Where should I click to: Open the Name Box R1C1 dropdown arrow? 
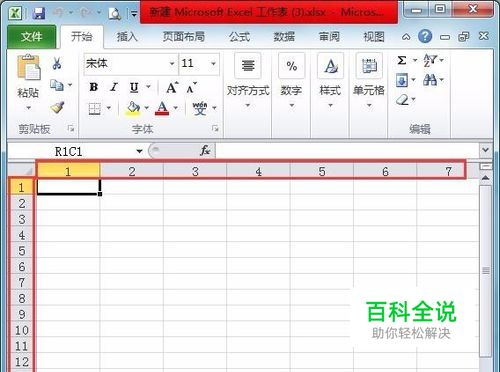139,151
